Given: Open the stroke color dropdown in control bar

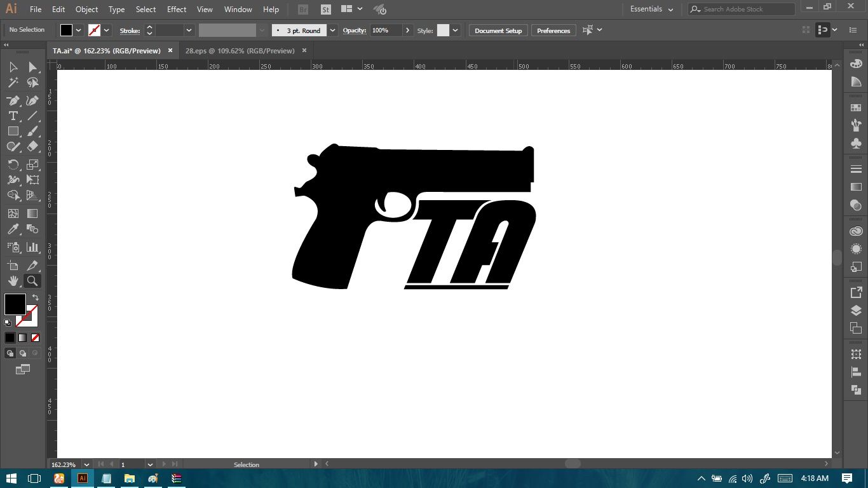Looking at the screenshot, I should 107,30.
